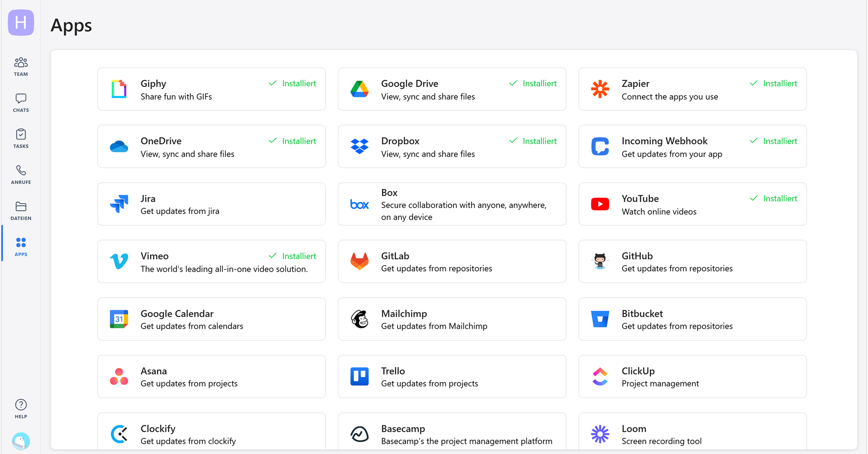Open the Jira app card
The width and height of the screenshot is (868, 454).
(x=211, y=204)
